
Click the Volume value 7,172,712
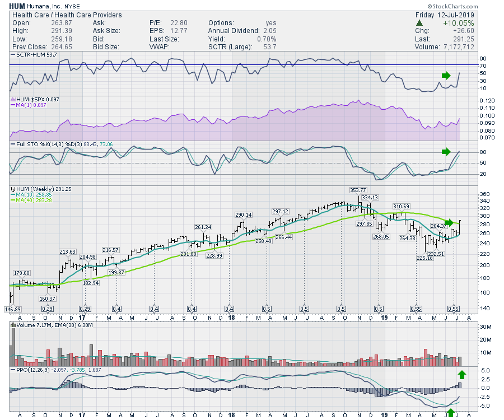point(459,47)
